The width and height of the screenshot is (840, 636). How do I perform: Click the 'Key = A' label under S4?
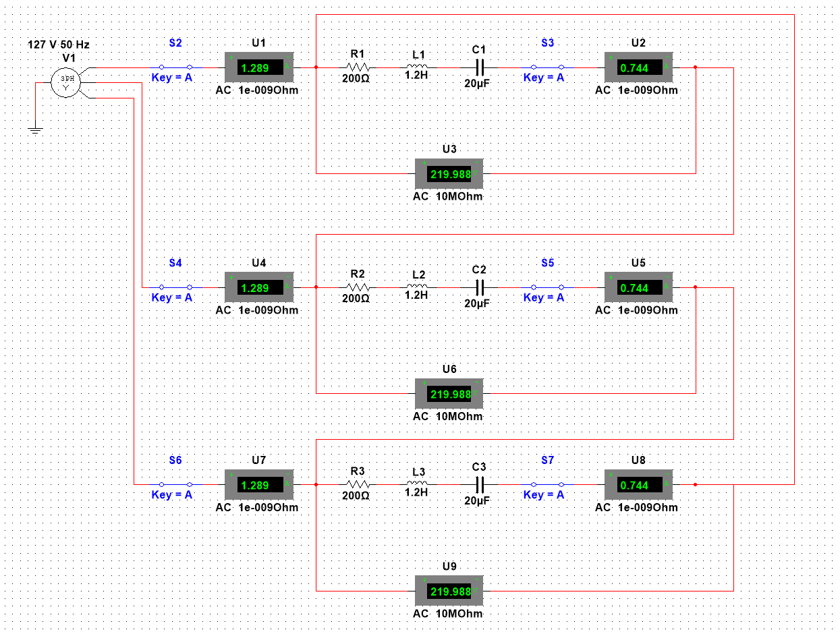pyautogui.click(x=172, y=297)
